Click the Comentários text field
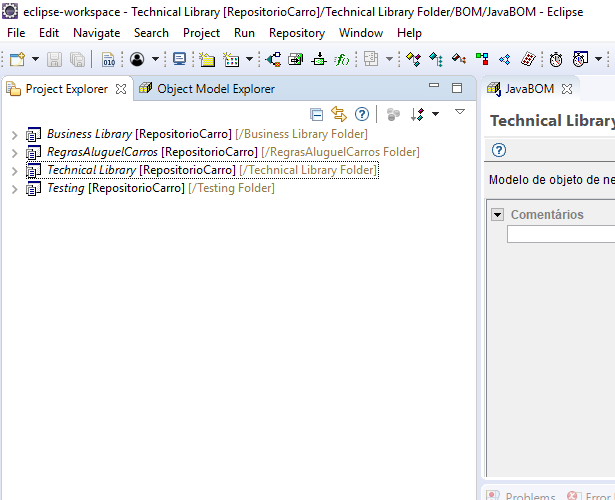 pos(561,234)
